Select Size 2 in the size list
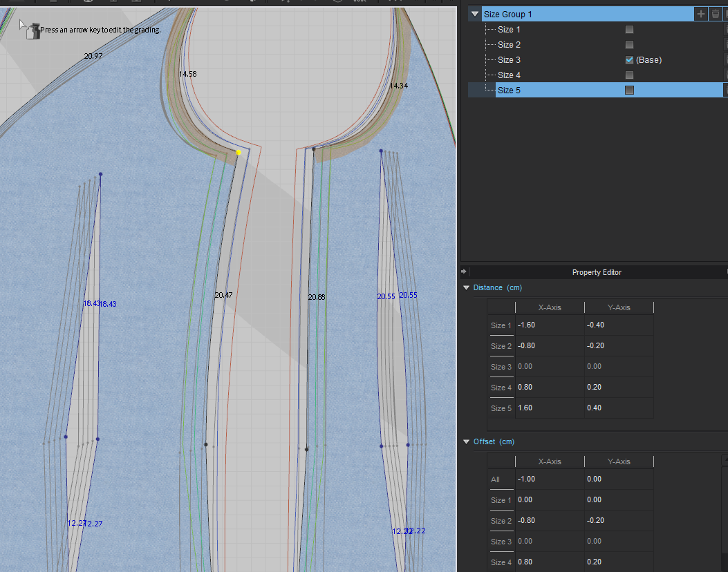 [510, 45]
